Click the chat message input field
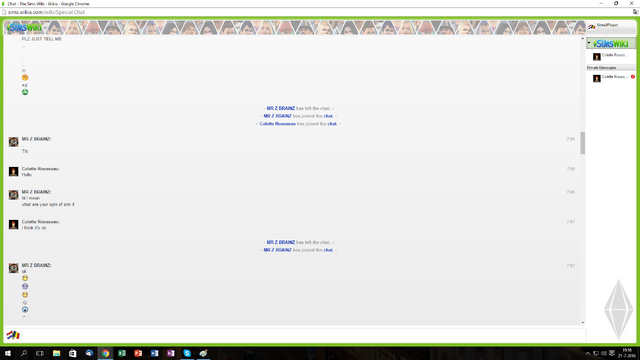 pyautogui.click(x=304, y=335)
